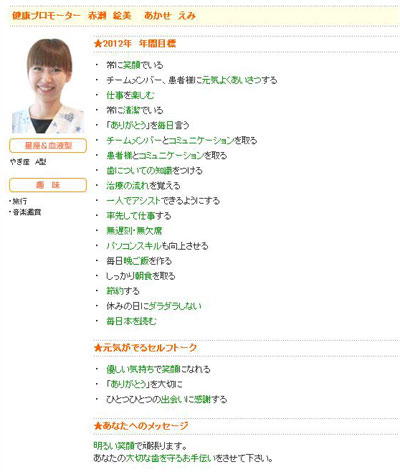
Task: Click the green text パソコンスキル
Action: [134, 246]
